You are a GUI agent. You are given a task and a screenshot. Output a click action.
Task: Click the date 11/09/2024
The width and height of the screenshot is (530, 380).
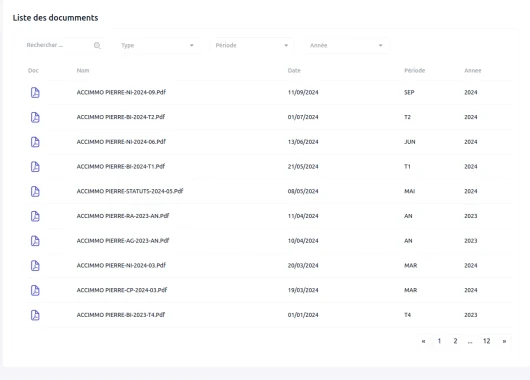[x=303, y=92]
